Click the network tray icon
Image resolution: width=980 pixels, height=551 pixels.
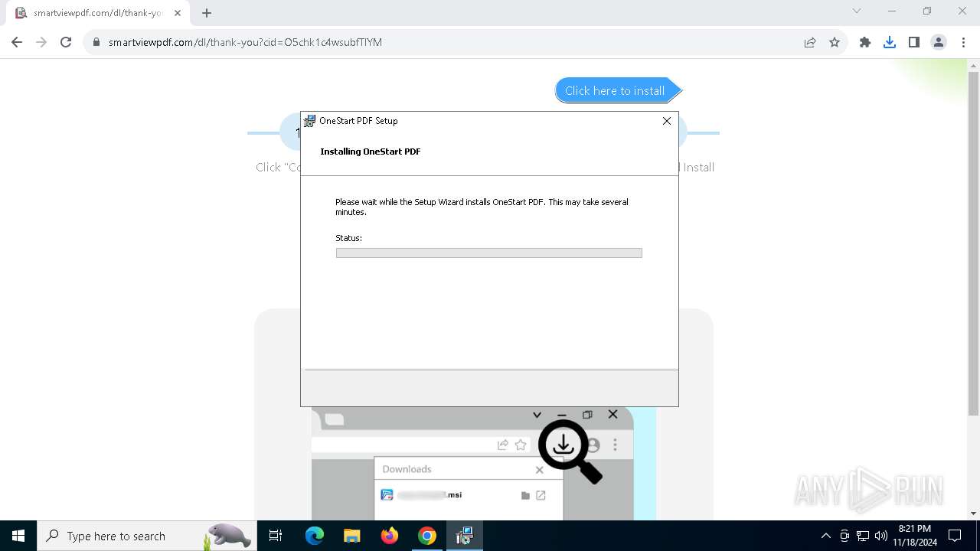tap(863, 536)
